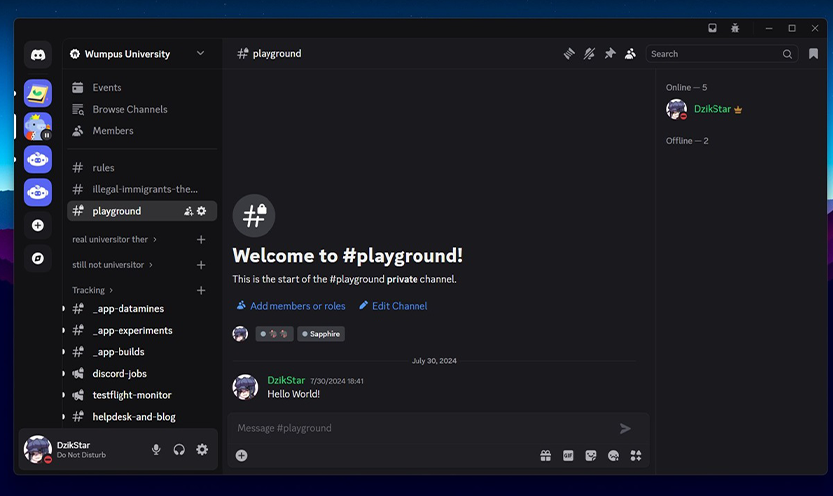The height and width of the screenshot is (496, 833).
Task: Click the bug icon in title bar
Action: [x=735, y=28]
